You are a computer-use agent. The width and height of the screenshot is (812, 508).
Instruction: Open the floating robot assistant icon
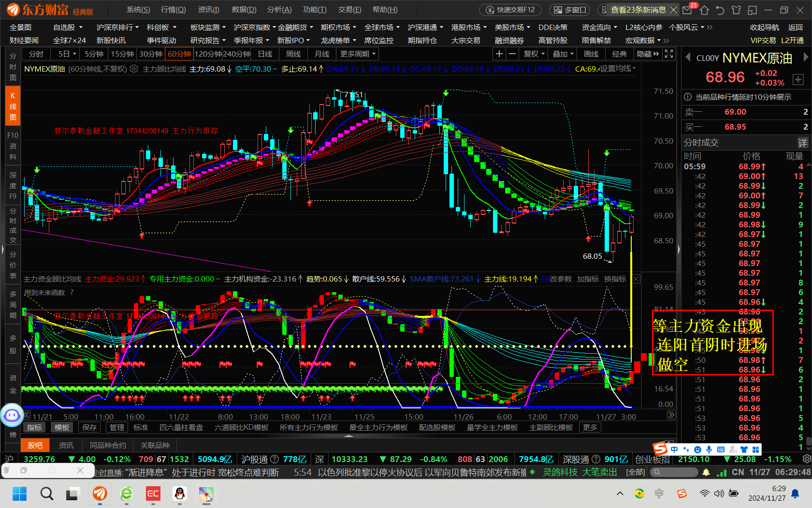click(12, 415)
